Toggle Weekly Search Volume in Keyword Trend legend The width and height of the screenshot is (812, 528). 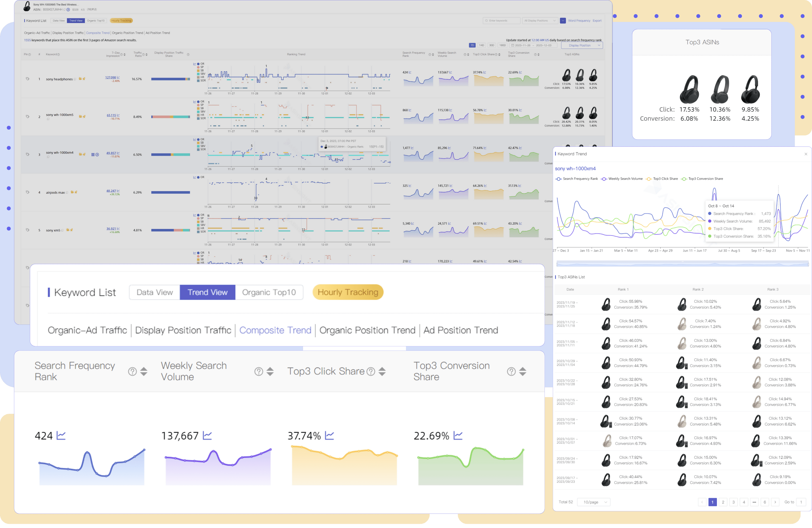(x=622, y=179)
